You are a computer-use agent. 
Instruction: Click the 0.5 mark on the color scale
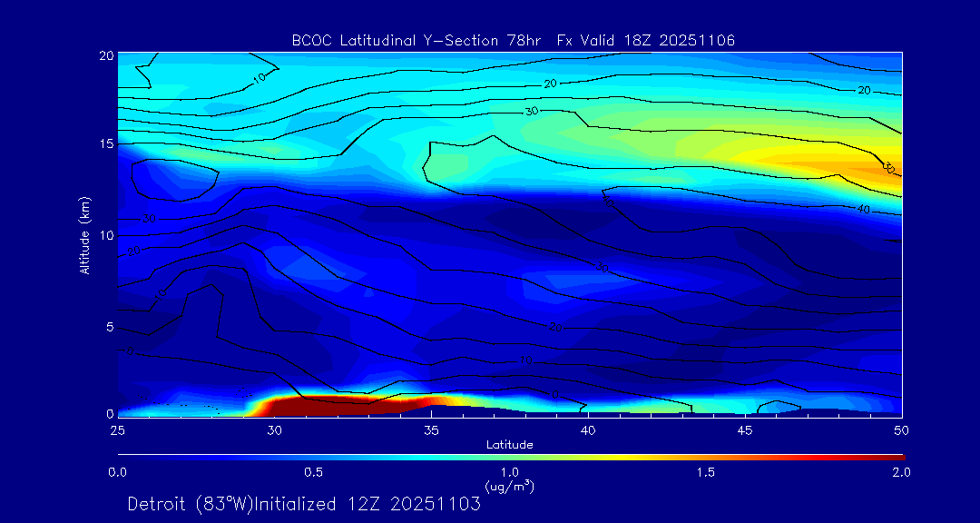click(x=314, y=472)
